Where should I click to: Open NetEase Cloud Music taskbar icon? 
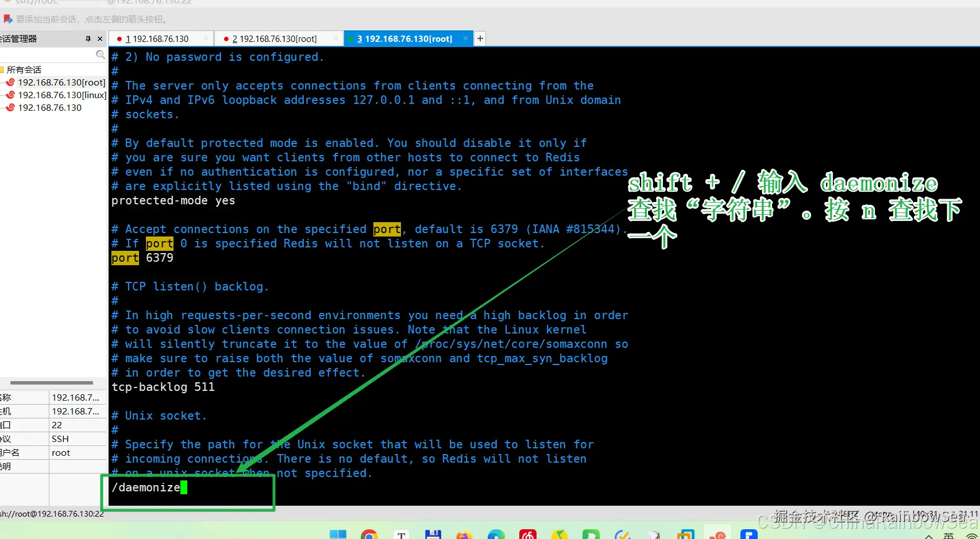[x=528, y=534]
